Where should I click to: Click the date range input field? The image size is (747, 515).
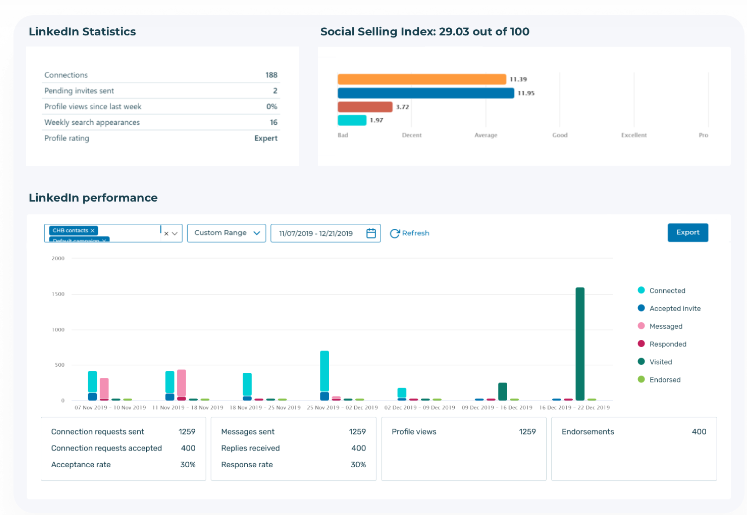point(325,233)
